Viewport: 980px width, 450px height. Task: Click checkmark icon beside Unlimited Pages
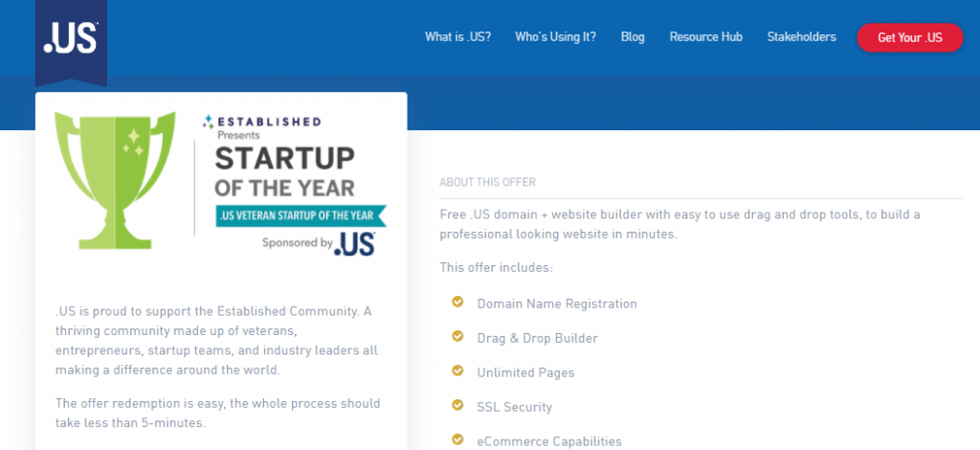coord(457,371)
